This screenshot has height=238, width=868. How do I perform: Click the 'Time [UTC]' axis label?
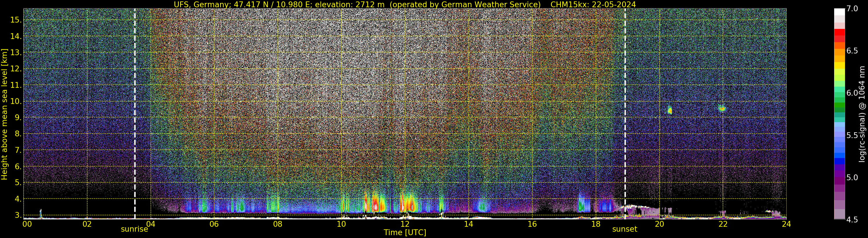[x=405, y=232]
